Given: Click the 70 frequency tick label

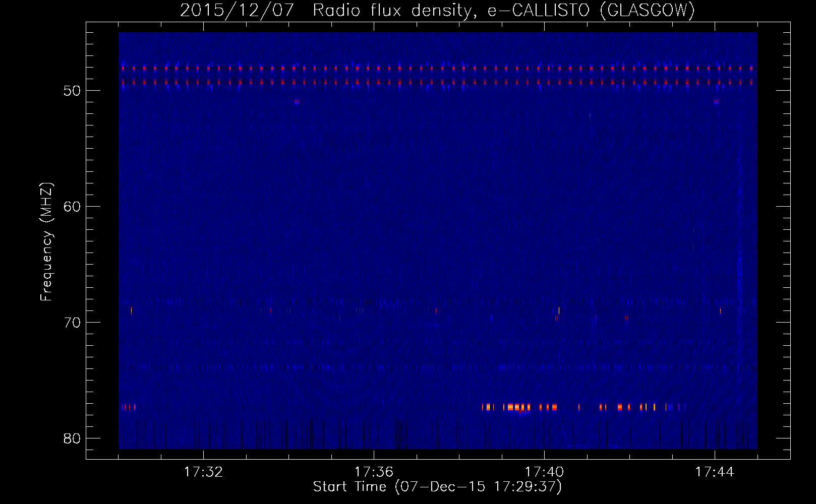Looking at the screenshot, I should pos(73,323).
